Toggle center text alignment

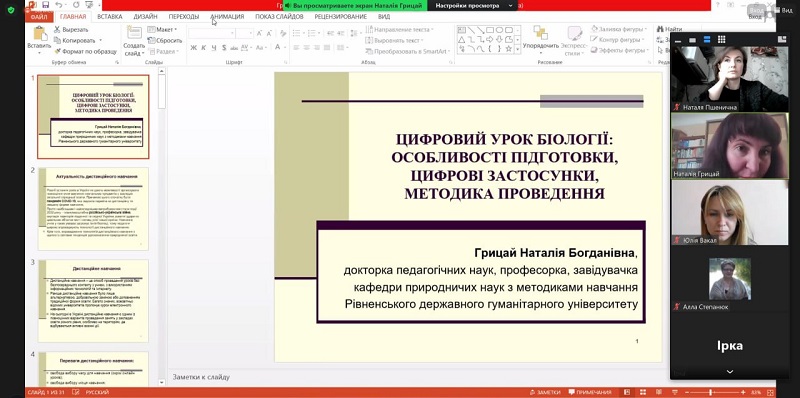click(x=307, y=47)
